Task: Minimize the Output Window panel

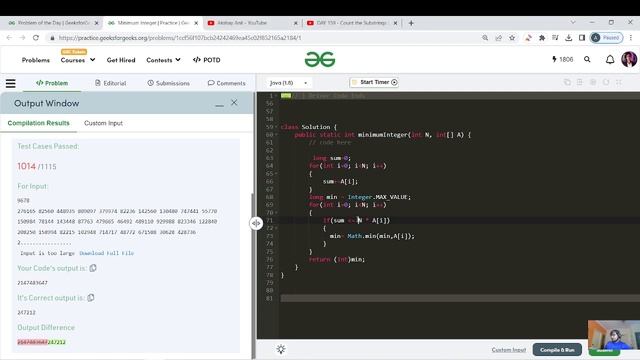Action: pos(219,104)
